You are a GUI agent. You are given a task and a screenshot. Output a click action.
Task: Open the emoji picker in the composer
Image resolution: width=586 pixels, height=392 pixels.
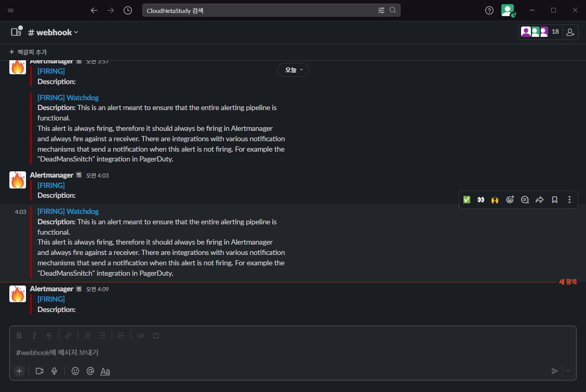coord(75,371)
